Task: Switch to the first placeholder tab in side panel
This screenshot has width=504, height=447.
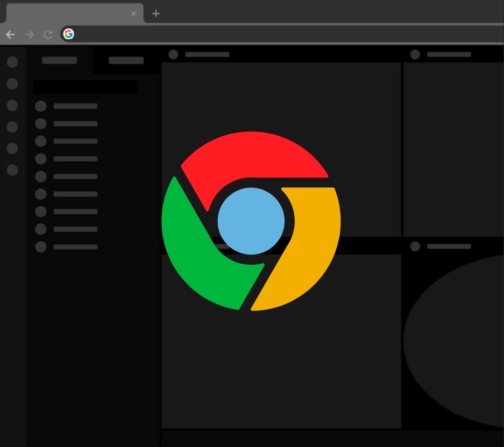Action: tap(59, 60)
